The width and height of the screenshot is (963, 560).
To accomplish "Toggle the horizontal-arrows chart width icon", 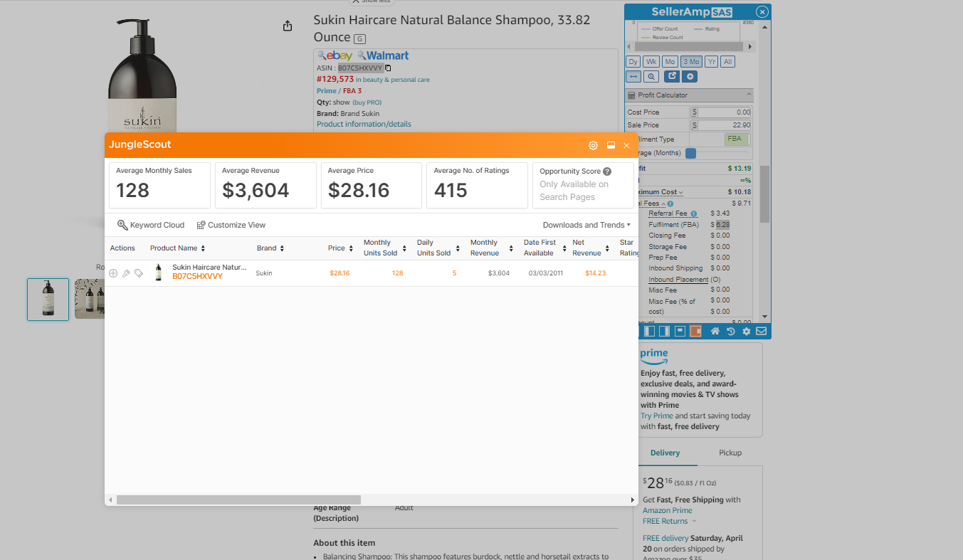I will [633, 77].
